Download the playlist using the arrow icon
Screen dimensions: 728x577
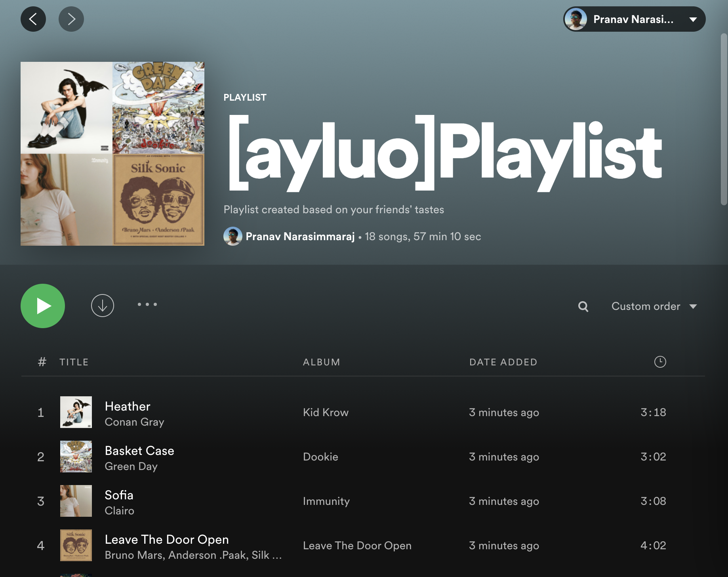[x=103, y=306]
